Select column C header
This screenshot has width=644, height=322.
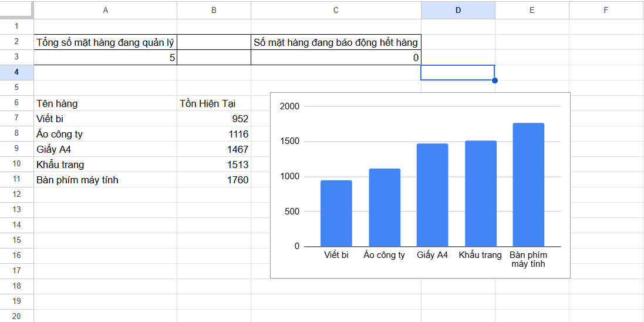point(336,10)
